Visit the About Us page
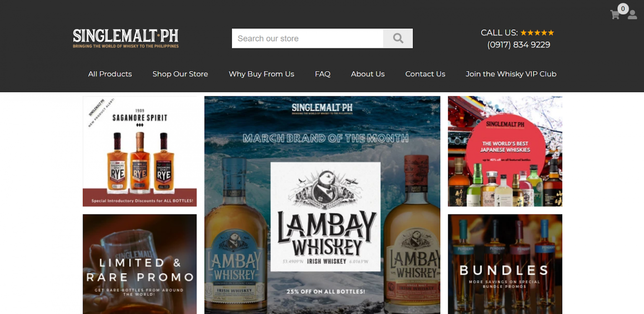The width and height of the screenshot is (644, 314). [x=368, y=74]
